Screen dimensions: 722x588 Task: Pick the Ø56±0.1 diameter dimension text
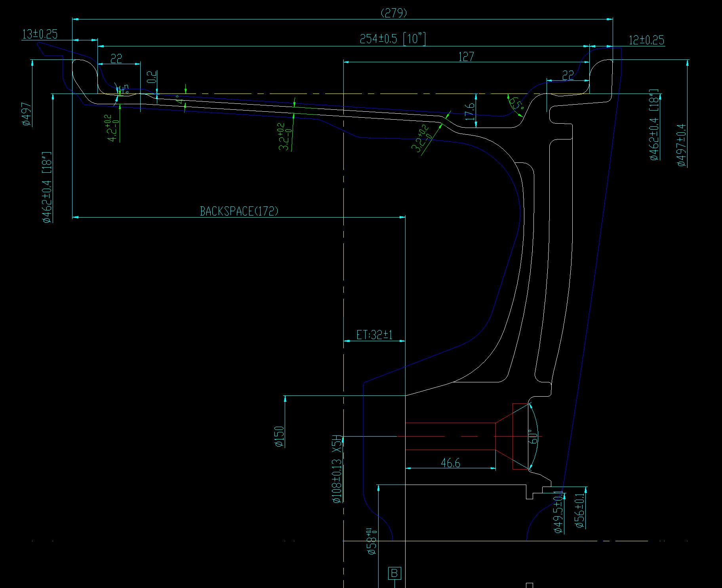point(579,510)
